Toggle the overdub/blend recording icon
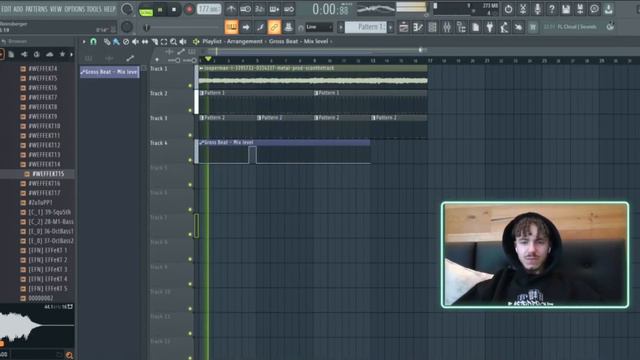Viewport: 640px width, 360px height. [274, 9]
